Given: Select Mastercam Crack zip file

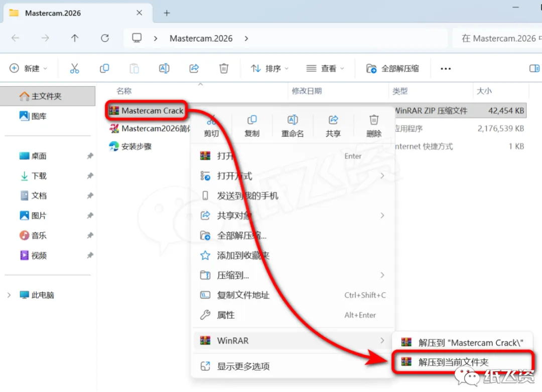Looking at the screenshot, I should click(146, 110).
